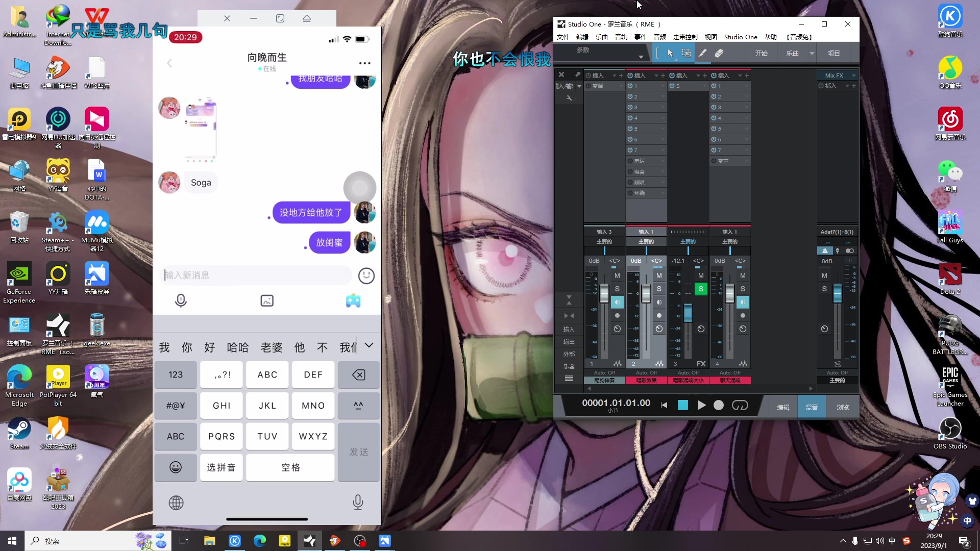Screen dimensions: 980x551
Task: Open the three-dot chat menu
Action: click(364, 63)
